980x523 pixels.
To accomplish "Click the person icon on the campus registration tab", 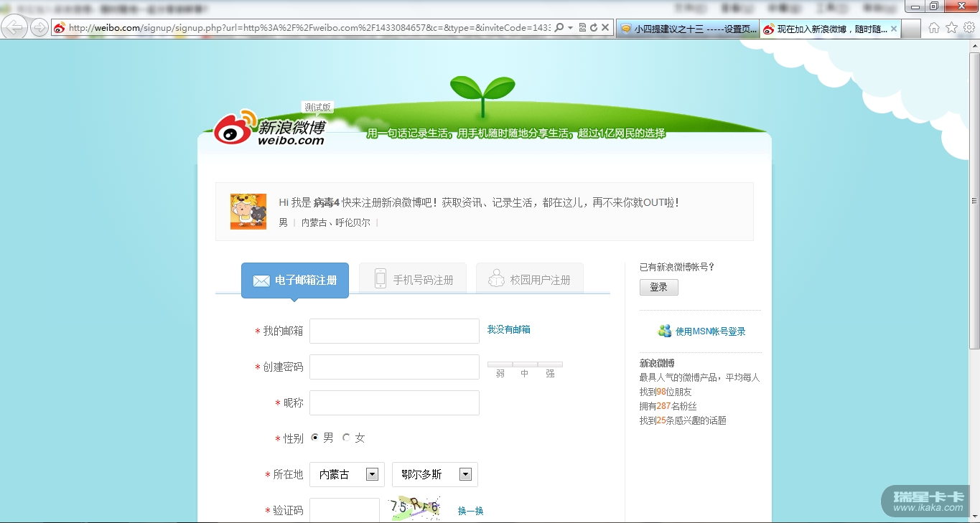I will coord(496,278).
